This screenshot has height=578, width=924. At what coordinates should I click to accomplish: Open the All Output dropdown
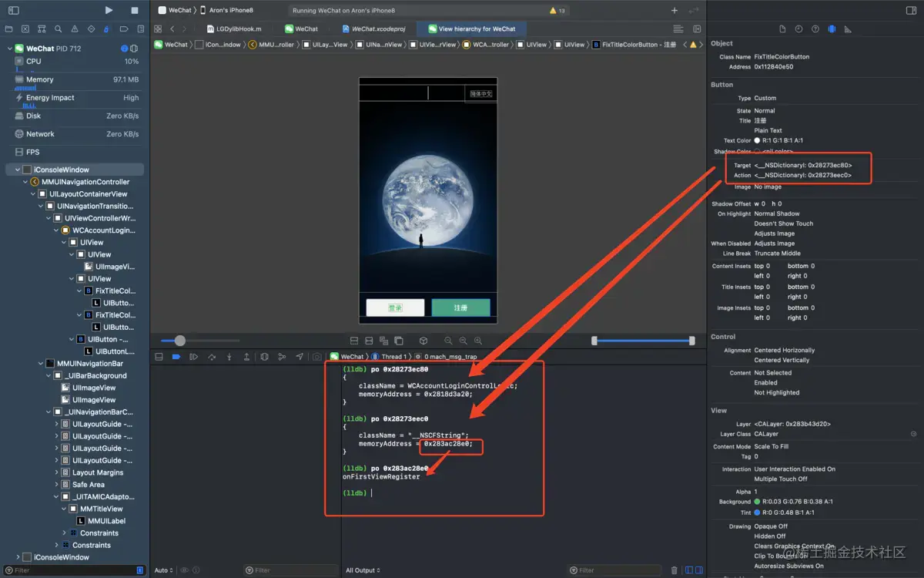click(x=362, y=570)
